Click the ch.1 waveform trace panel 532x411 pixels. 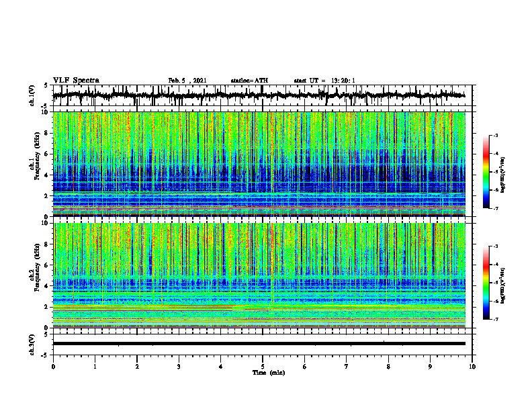click(x=262, y=95)
